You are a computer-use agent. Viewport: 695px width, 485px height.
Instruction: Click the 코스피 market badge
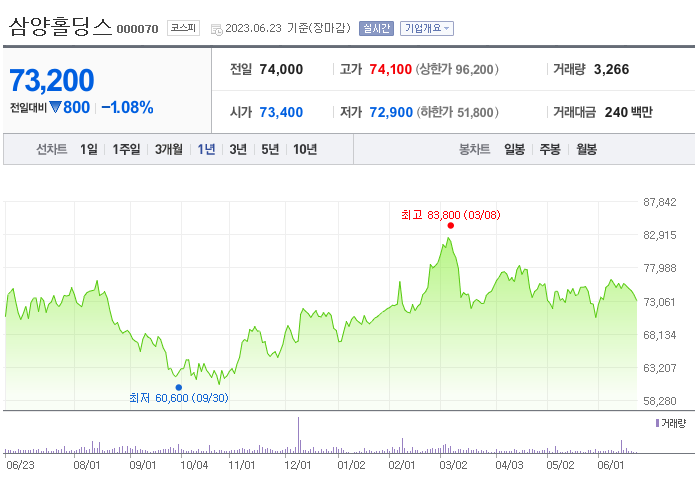click(x=183, y=28)
